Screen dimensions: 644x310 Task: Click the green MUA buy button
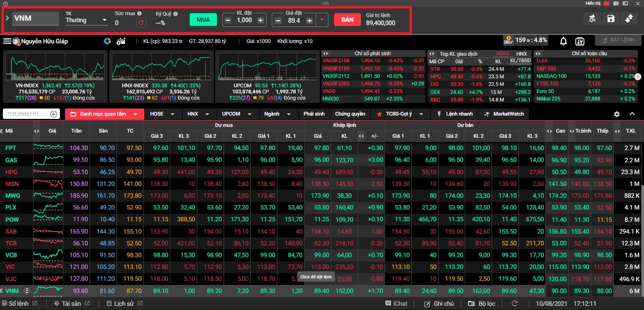tap(203, 20)
